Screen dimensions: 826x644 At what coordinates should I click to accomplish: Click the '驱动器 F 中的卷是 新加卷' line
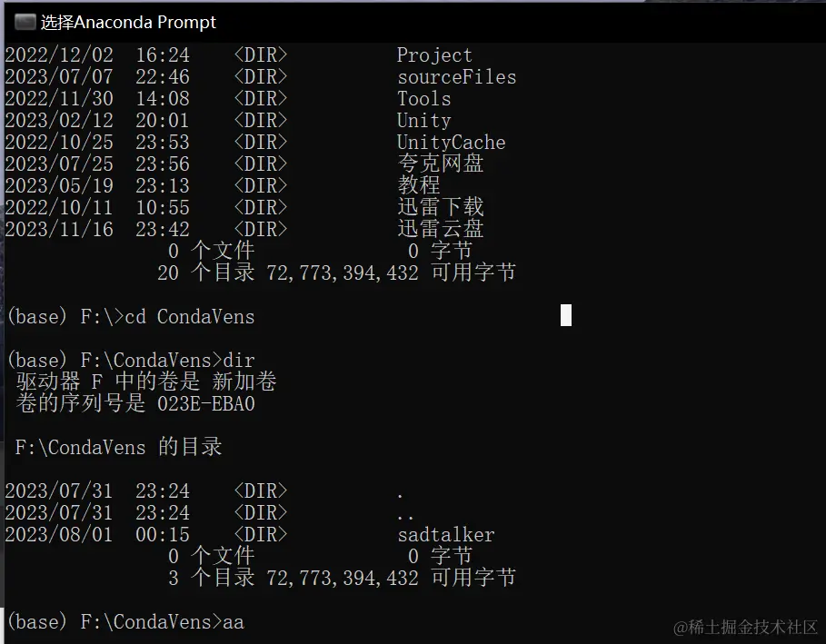click(146, 381)
